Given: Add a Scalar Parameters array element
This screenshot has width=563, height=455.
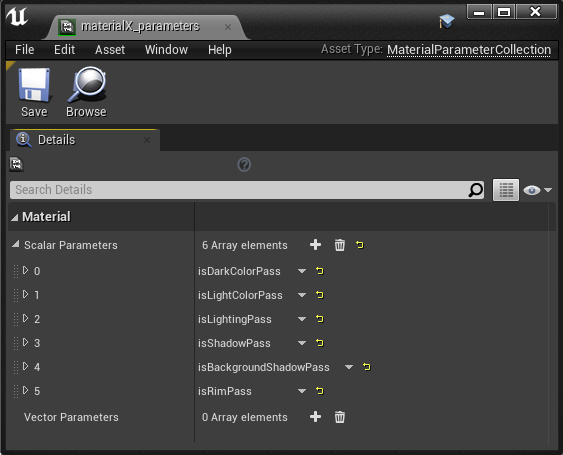Looking at the screenshot, I should tap(315, 245).
